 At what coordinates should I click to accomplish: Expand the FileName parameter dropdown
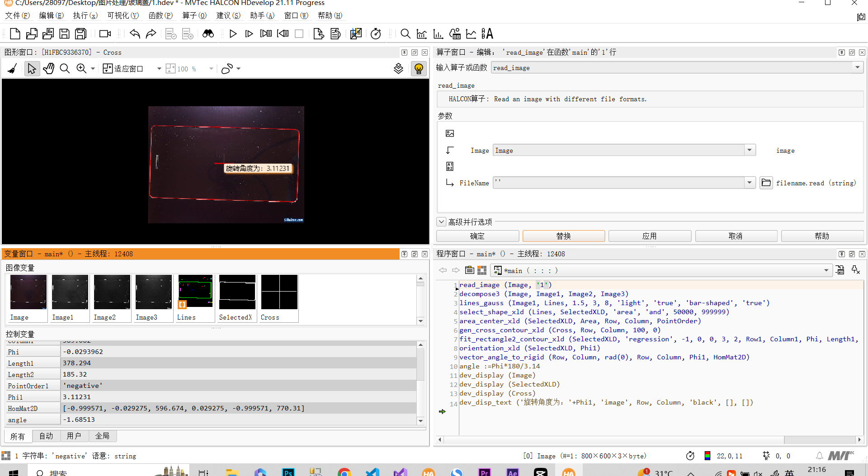750,183
